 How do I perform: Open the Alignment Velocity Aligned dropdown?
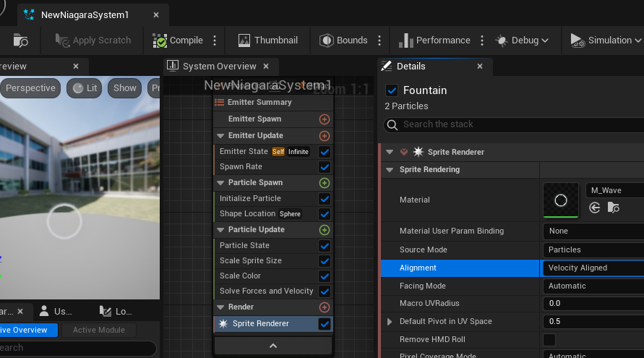(x=593, y=268)
